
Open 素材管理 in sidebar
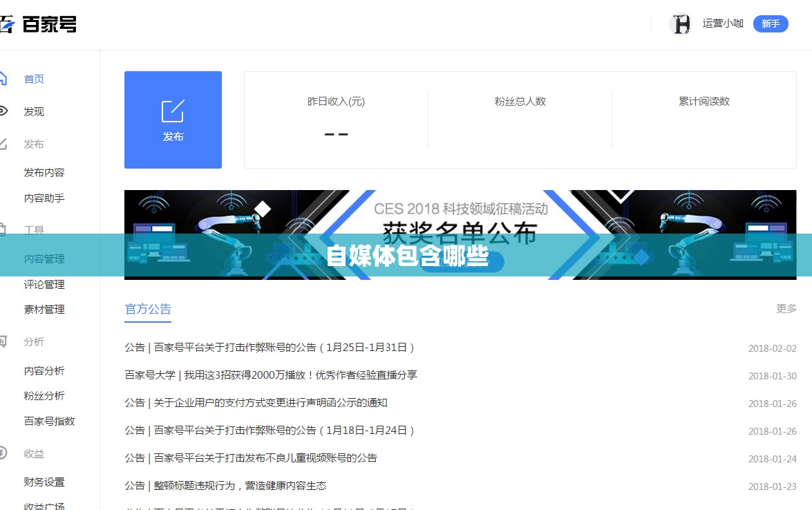tap(44, 309)
